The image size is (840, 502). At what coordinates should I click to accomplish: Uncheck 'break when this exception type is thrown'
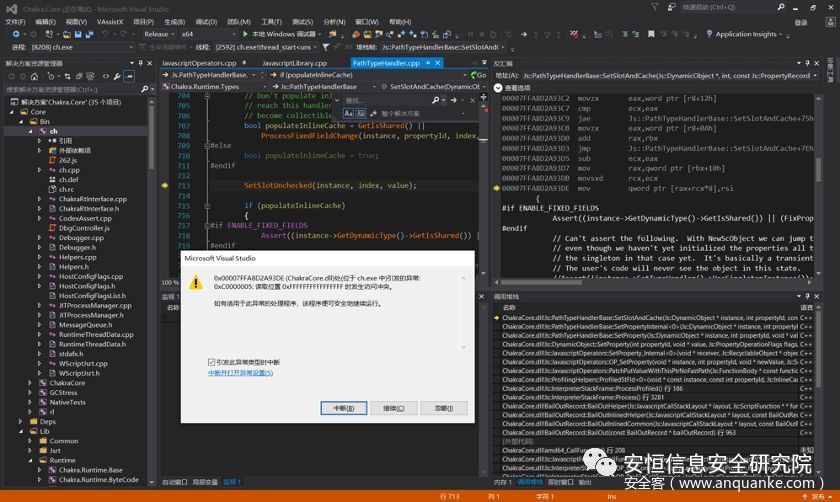pyautogui.click(x=211, y=361)
